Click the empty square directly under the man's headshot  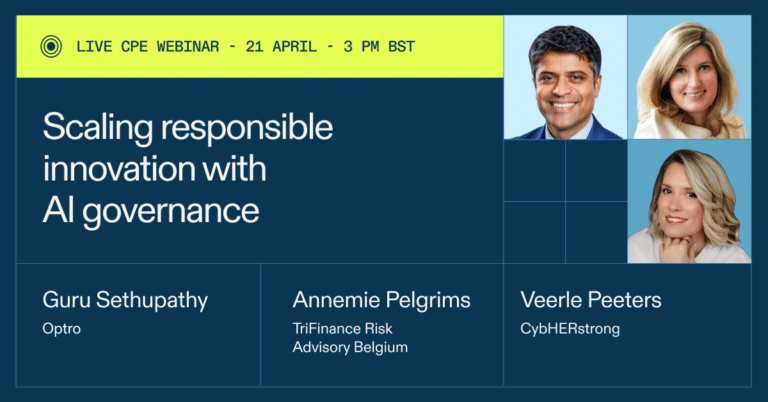tap(535, 171)
